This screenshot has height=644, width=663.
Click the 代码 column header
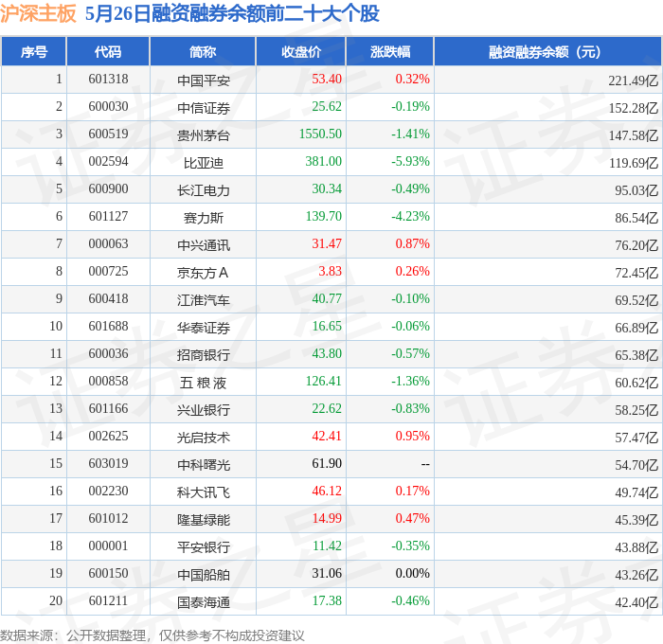pos(108,51)
